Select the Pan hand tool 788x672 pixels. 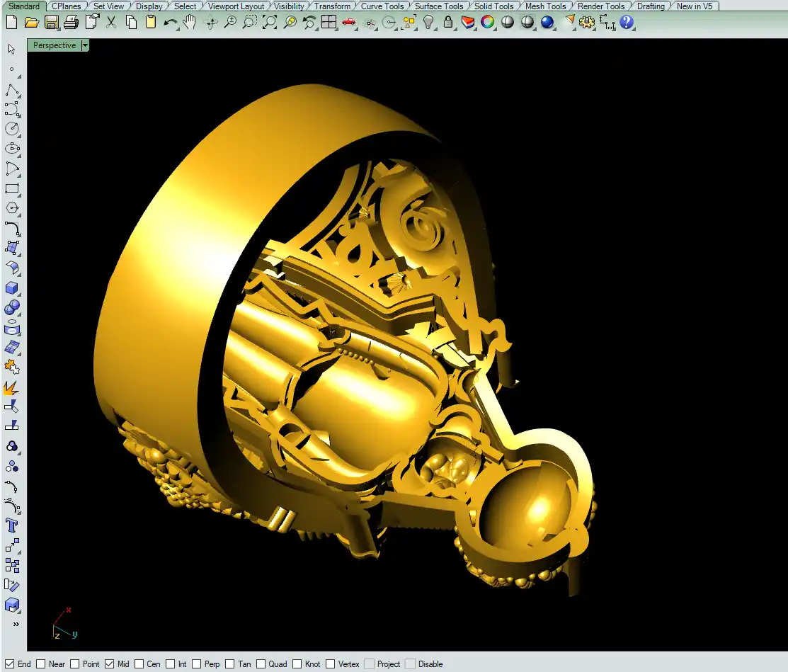(190, 22)
